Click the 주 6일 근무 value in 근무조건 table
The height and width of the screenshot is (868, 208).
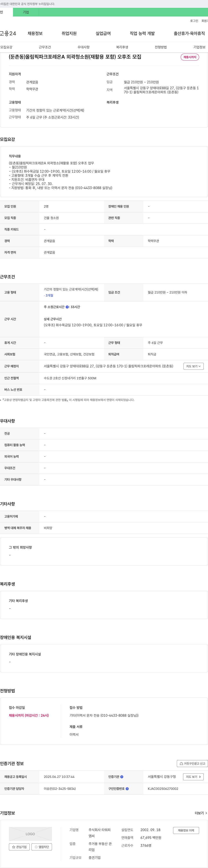[155, 343]
